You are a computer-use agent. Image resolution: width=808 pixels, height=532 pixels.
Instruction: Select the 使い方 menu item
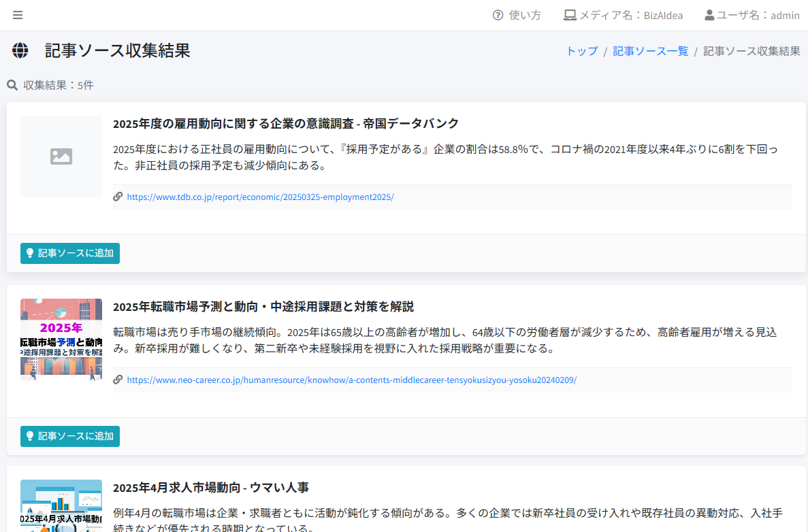[x=517, y=15]
